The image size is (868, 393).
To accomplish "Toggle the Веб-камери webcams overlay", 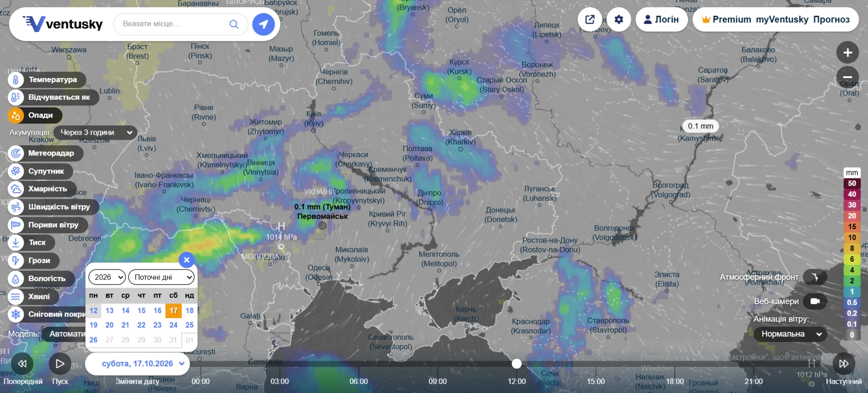I will (815, 301).
